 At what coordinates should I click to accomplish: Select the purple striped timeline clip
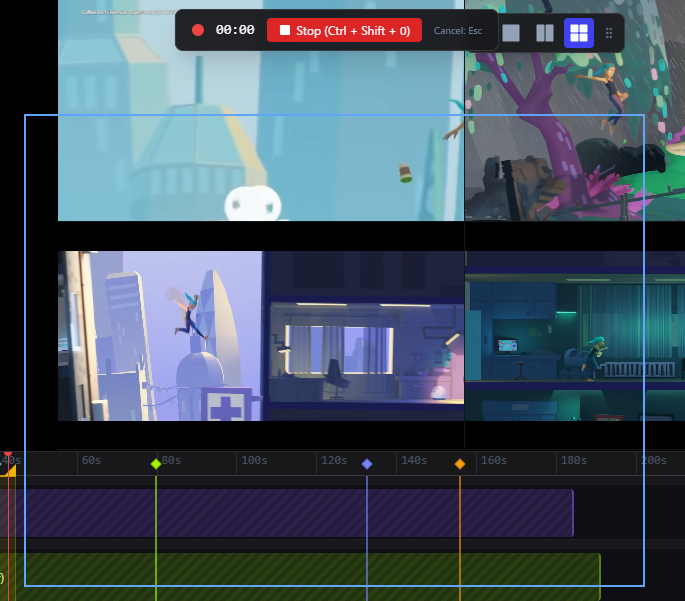[287, 513]
